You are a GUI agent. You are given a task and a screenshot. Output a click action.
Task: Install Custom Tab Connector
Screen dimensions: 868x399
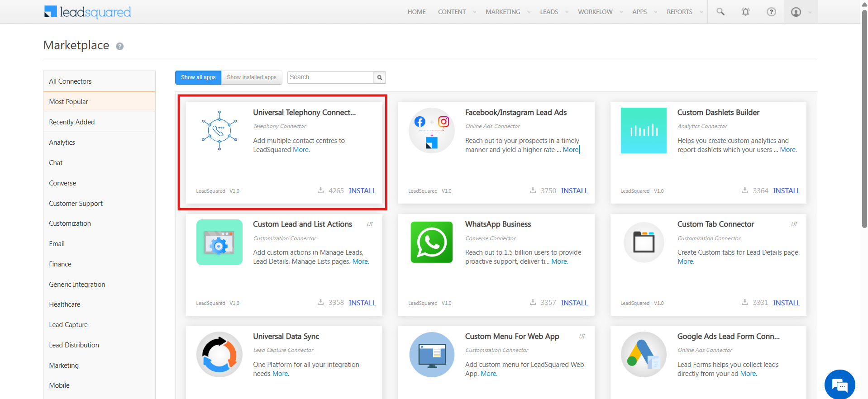[x=787, y=303]
